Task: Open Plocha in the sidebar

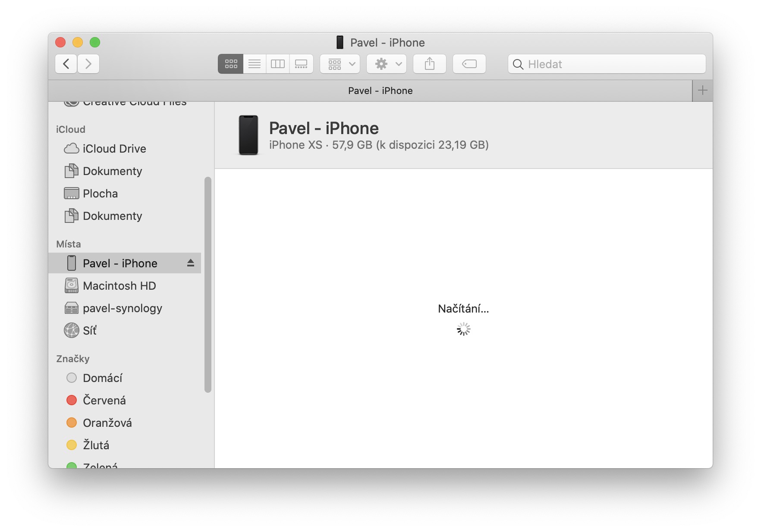Action: point(125,194)
